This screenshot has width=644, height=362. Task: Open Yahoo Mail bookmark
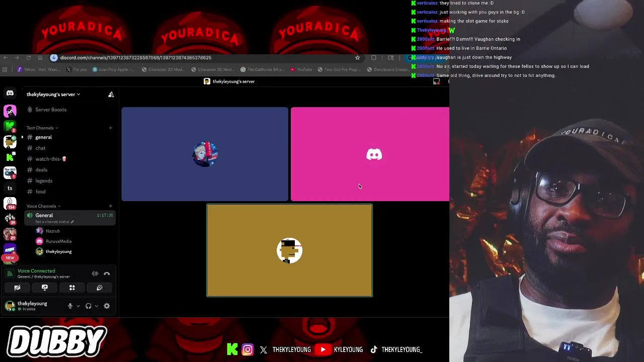point(38,69)
